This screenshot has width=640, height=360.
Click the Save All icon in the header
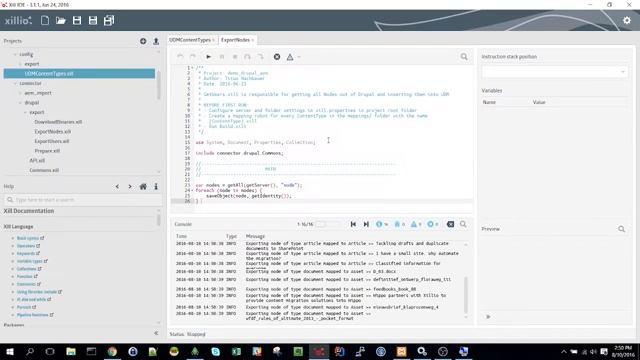click(109, 20)
